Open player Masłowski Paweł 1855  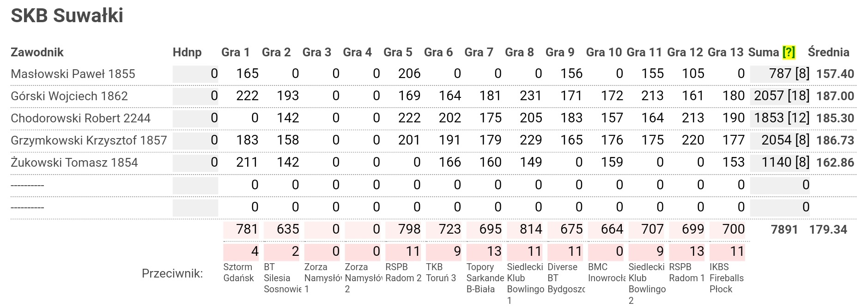[73, 74]
